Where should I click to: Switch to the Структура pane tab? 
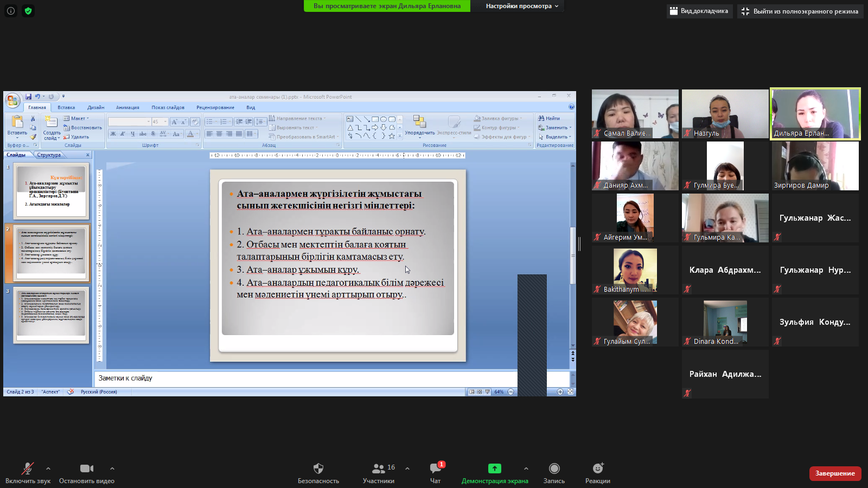49,155
